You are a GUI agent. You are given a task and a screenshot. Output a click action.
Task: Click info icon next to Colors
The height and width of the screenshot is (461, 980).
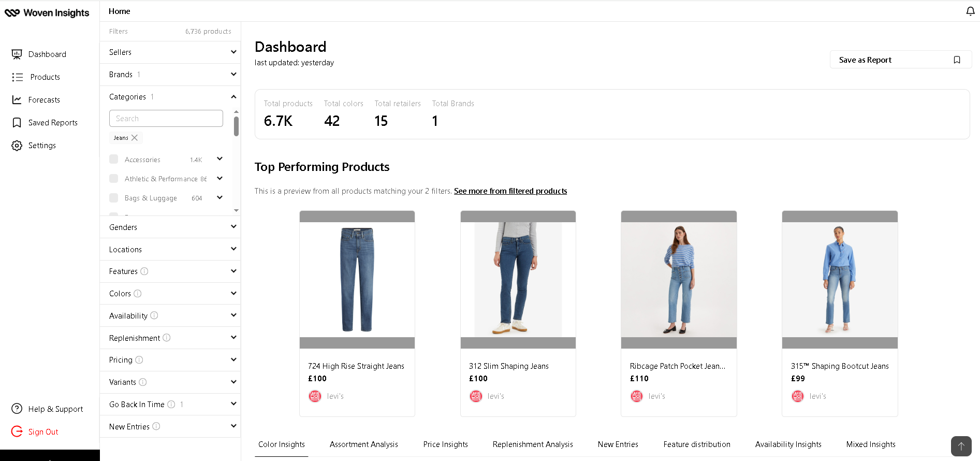pyautogui.click(x=138, y=294)
